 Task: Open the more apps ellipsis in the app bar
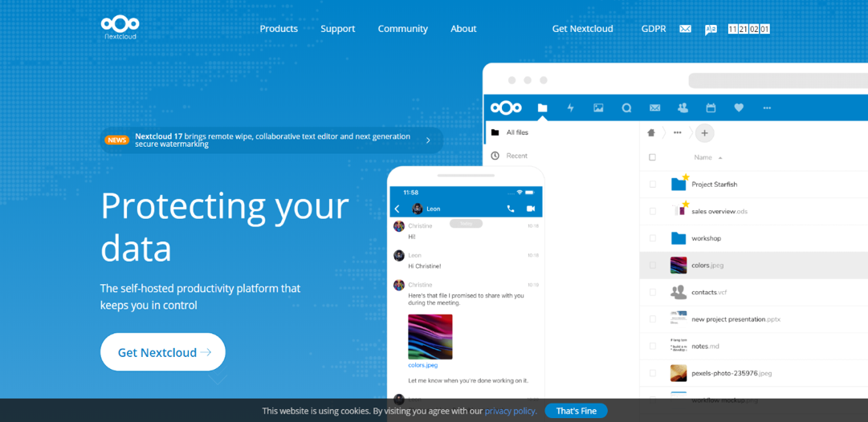(767, 108)
